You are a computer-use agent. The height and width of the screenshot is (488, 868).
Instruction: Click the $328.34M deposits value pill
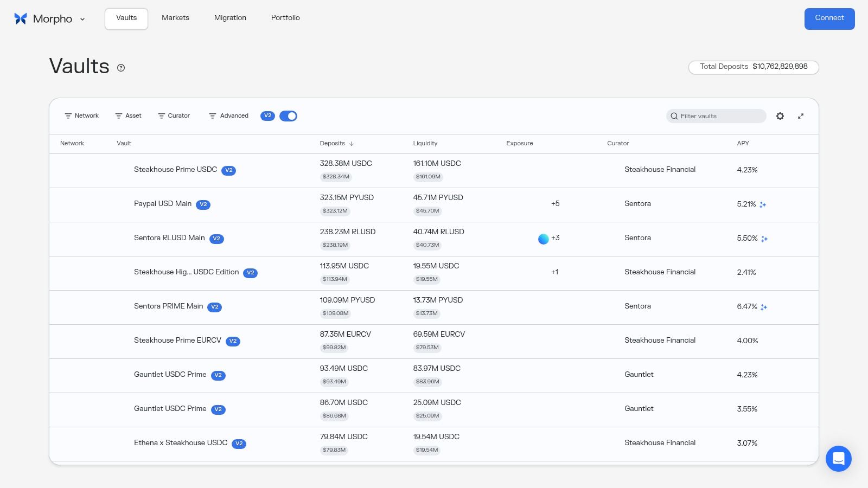(x=336, y=177)
